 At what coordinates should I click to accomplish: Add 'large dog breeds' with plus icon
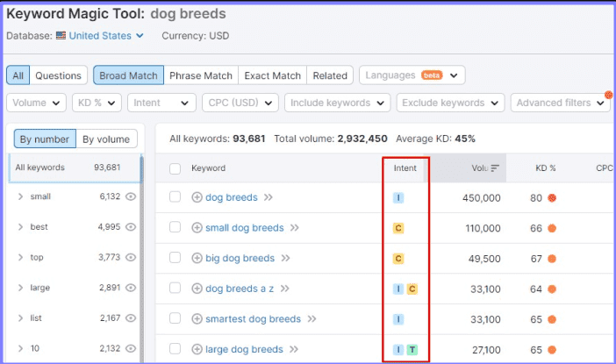pos(197,349)
